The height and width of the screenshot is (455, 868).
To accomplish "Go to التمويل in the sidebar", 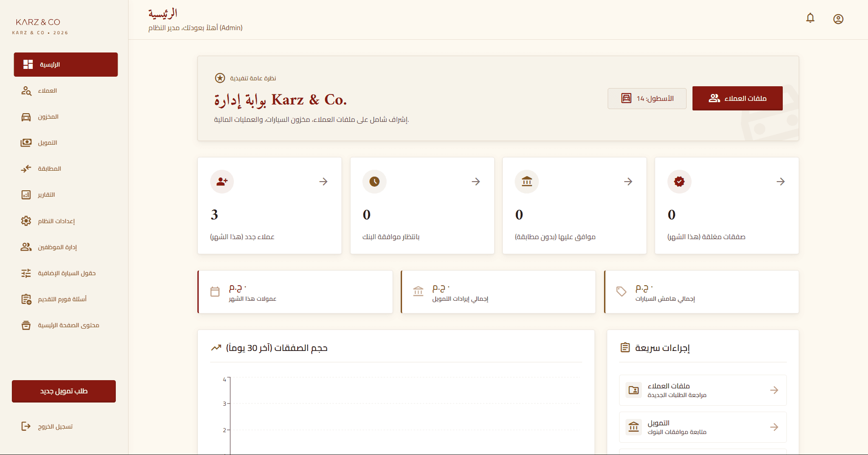I will pos(66,143).
